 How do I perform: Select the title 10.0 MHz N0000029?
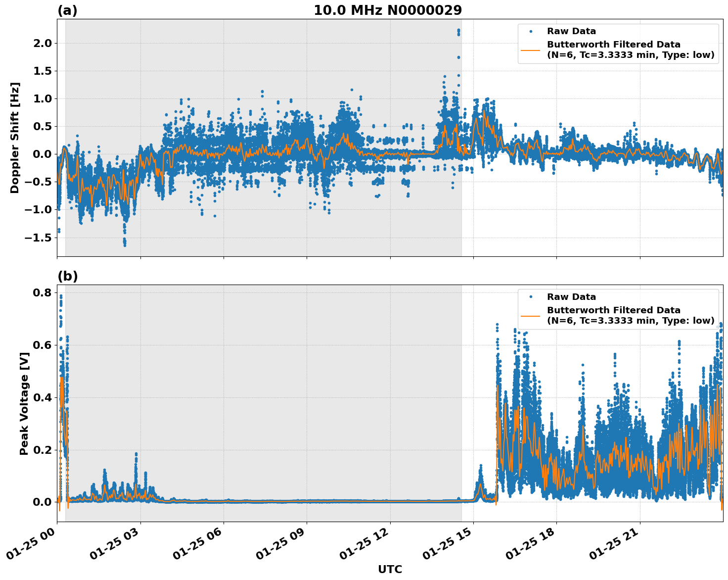389,10
